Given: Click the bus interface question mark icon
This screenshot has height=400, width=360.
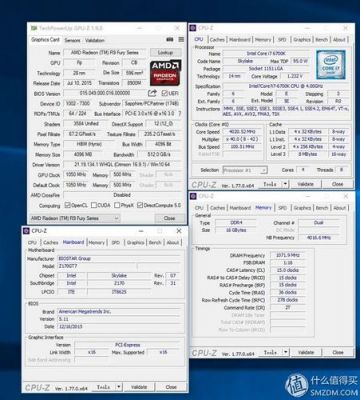Looking at the screenshot, I should click(180, 113).
